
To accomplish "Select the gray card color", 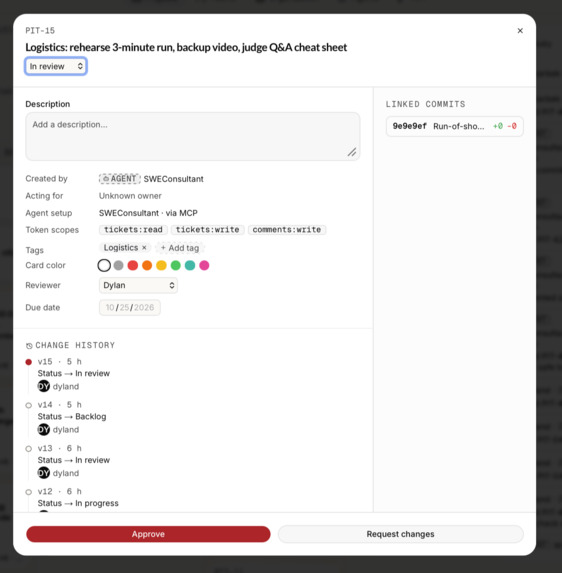I will click(118, 265).
